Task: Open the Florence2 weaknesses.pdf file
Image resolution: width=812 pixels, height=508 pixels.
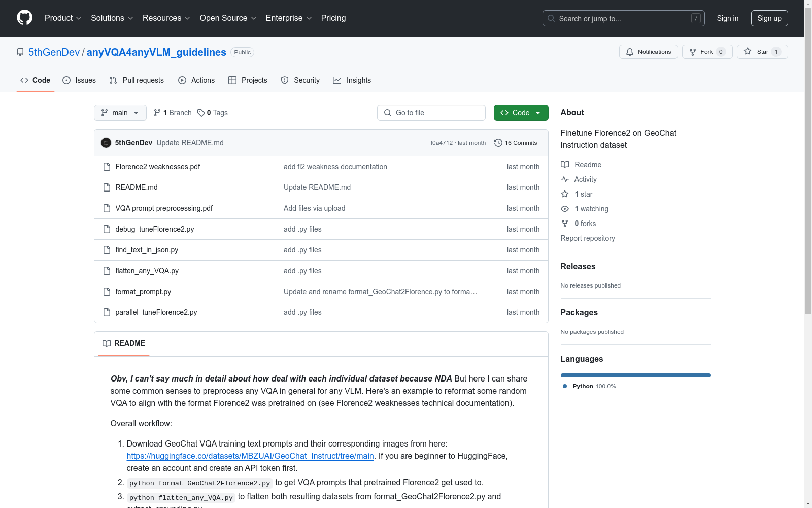Action: (x=158, y=167)
